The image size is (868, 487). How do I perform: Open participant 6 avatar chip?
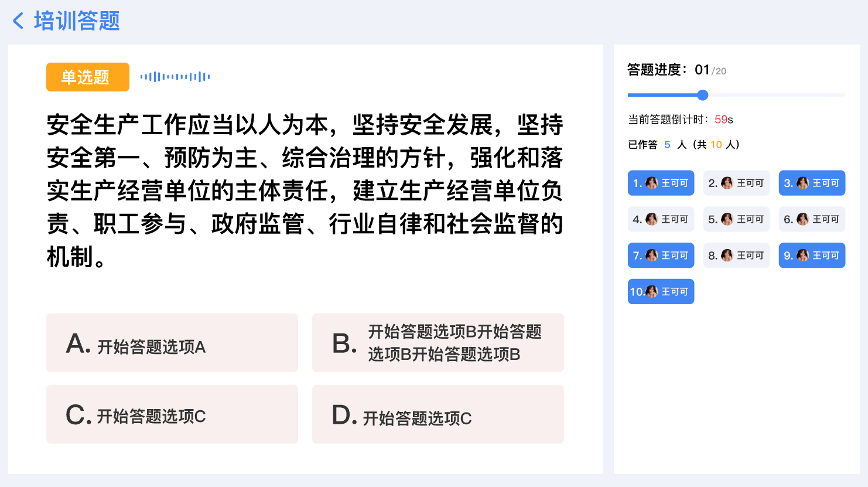[x=812, y=219]
